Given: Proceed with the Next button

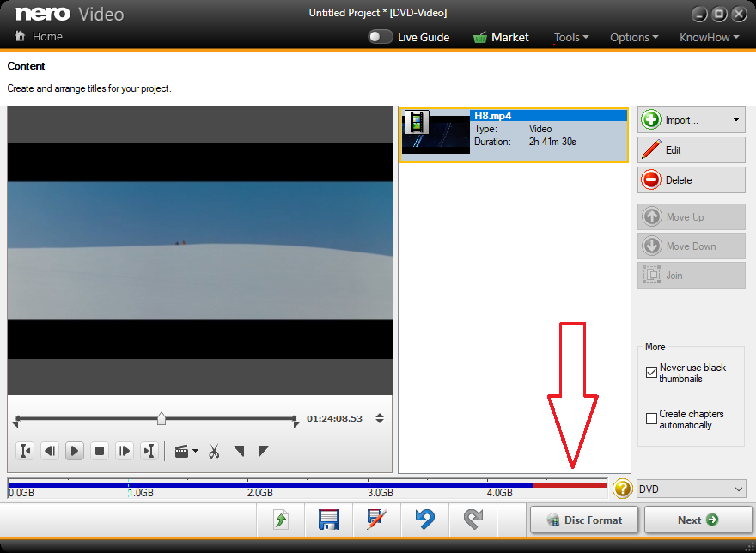Looking at the screenshot, I should pyautogui.click(x=698, y=520).
